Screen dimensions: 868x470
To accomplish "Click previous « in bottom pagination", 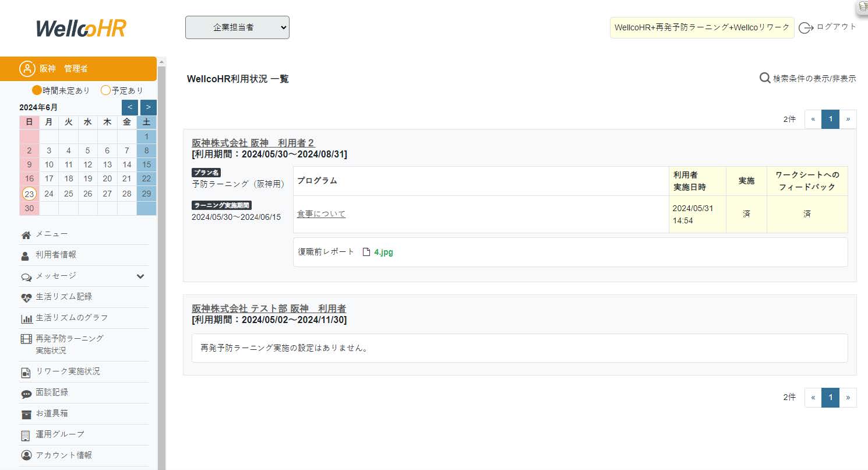I will [x=813, y=397].
